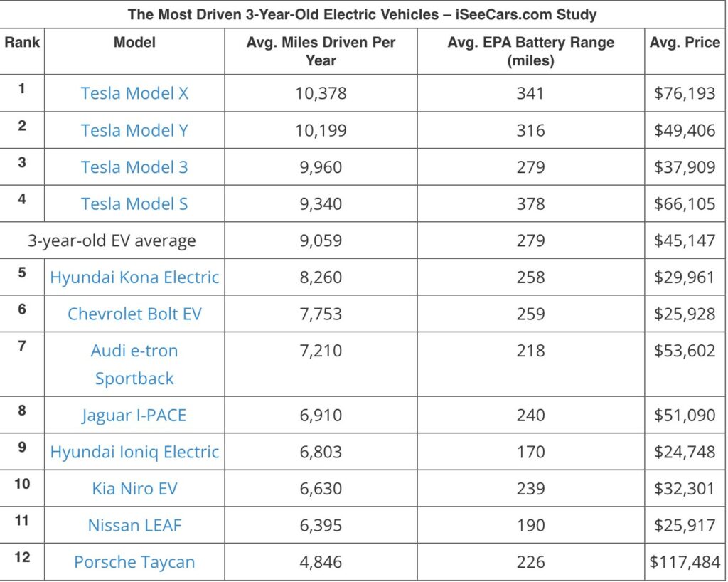Viewport: 728px width, 582px height.
Task: Click the Avg. EPA Battery Range header
Action: [530, 51]
